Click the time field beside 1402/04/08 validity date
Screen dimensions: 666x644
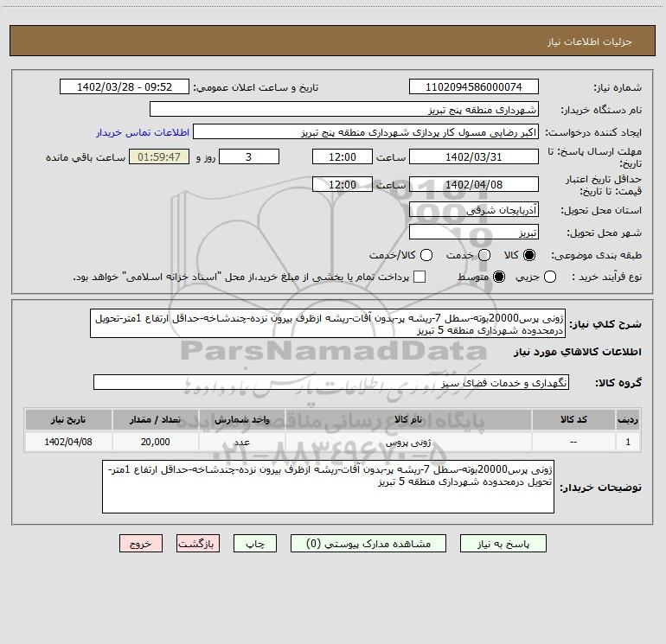[x=343, y=184]
